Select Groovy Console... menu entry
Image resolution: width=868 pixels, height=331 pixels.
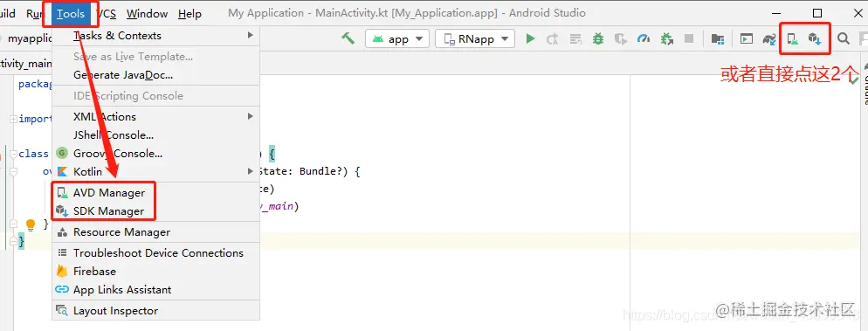[x=156, y=154]
